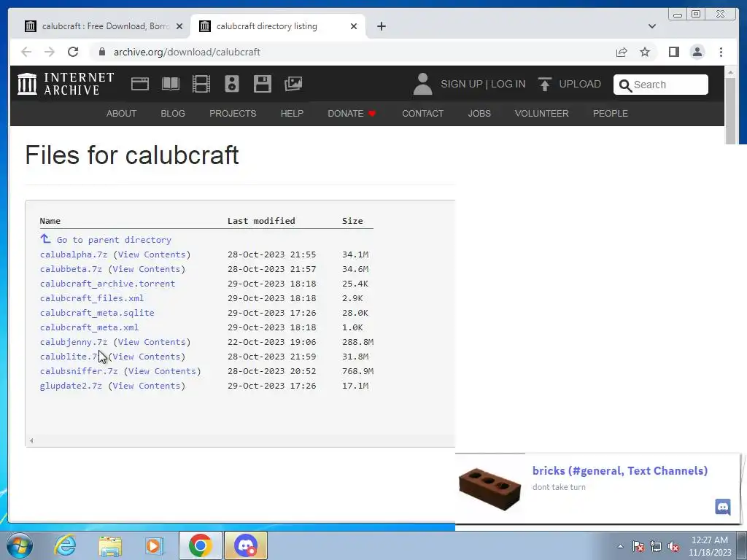Click the LOG IN link

(508, 84)
